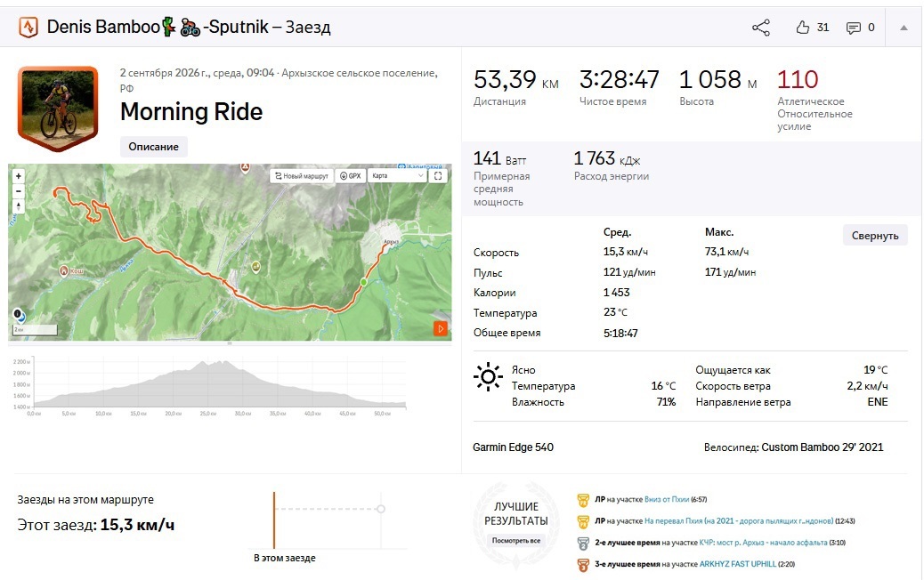Viewport: 924px width, 580px height.
Task: Zoom in on the route map
Action: point(19,176)
